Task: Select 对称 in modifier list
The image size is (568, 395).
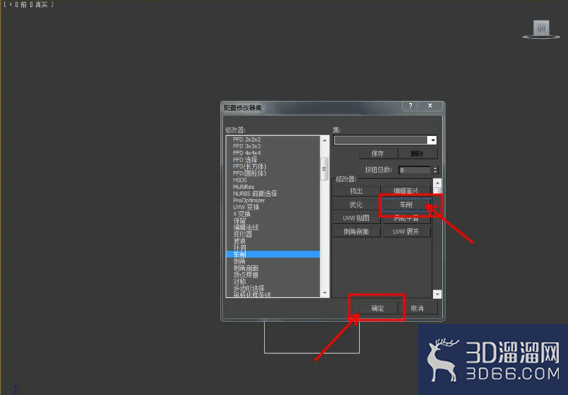Action: 239,282
